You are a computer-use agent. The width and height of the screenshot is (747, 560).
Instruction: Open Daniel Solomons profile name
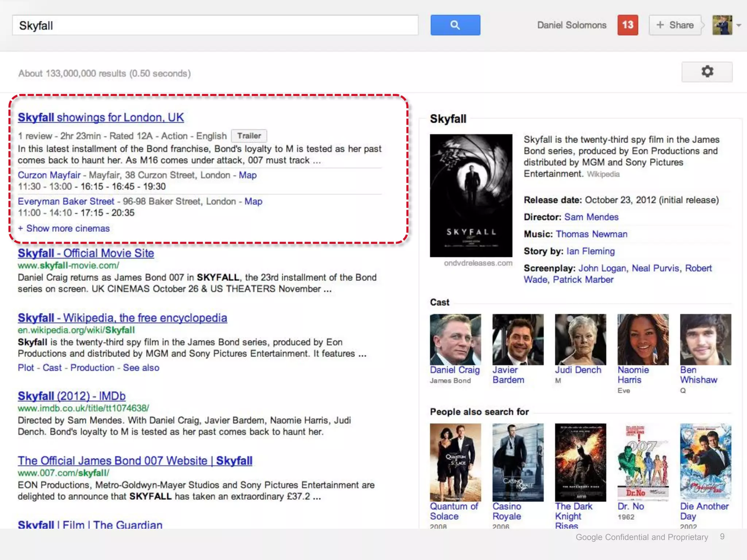[572, 25]
